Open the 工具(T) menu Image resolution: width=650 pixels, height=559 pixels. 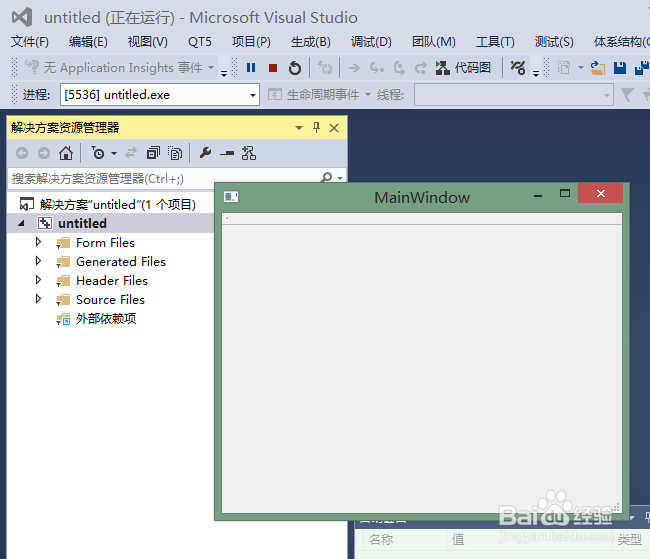click(x=495, y=42)
